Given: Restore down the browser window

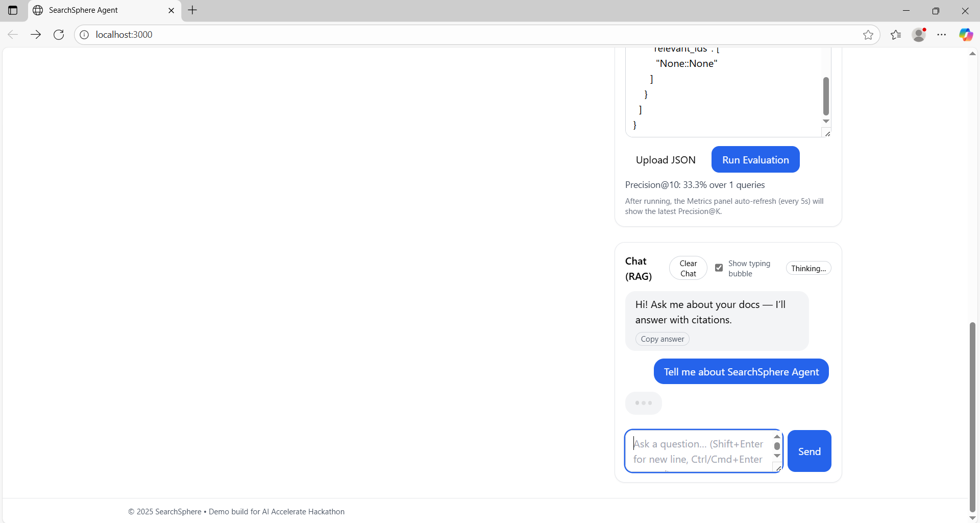Looking at the screenshot, I should coord(936,10).
